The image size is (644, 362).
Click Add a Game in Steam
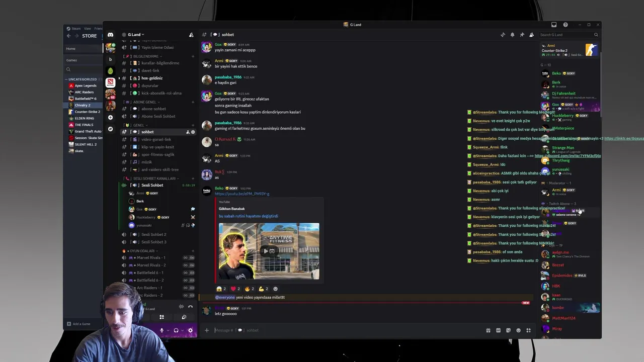[x=79, y=324]
